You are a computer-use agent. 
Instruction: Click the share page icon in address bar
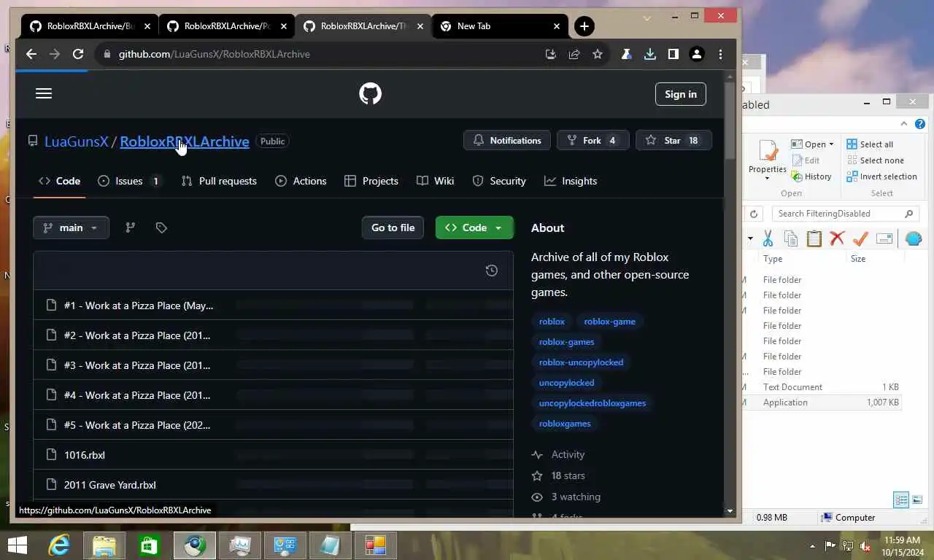pos(574,54)
